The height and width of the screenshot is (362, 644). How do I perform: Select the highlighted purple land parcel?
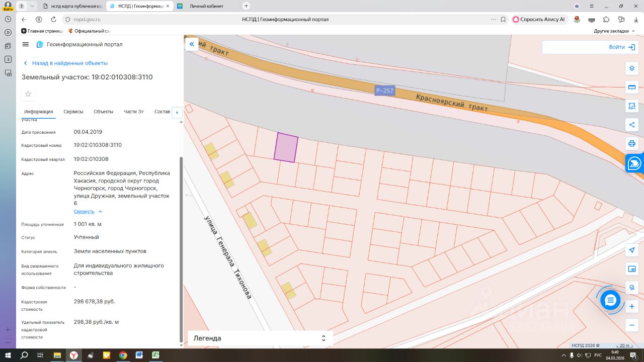pyautogui.click(x=286, y=148)
